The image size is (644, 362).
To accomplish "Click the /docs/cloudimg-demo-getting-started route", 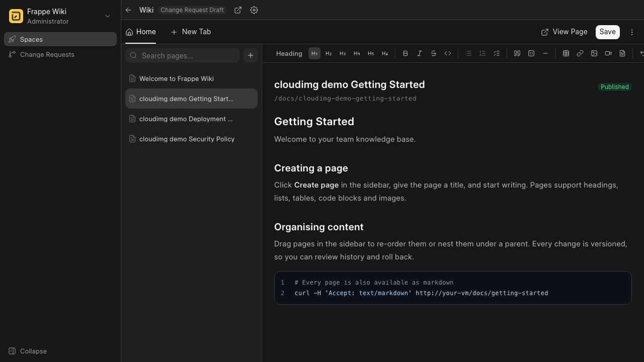I will pyautogui.click(x=345, y=99).
